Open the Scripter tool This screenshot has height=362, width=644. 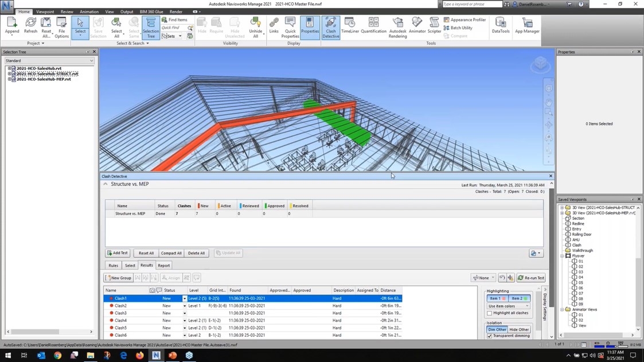click(x=434, y=26)
